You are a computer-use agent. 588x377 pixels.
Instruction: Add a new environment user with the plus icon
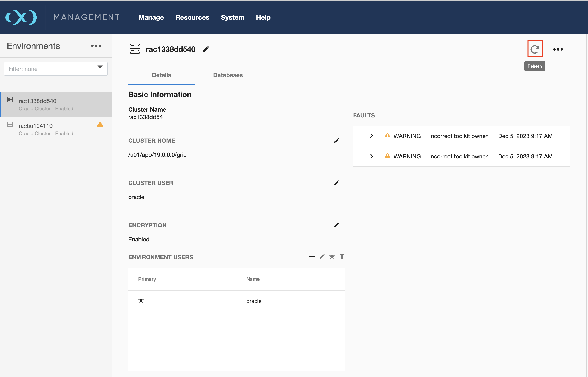tap(312, 256)
